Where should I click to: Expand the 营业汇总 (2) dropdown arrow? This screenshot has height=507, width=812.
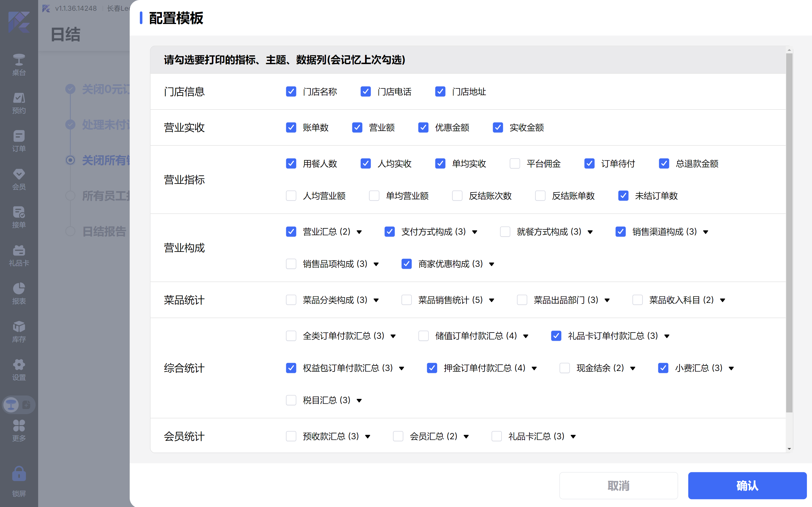point(359,232)
